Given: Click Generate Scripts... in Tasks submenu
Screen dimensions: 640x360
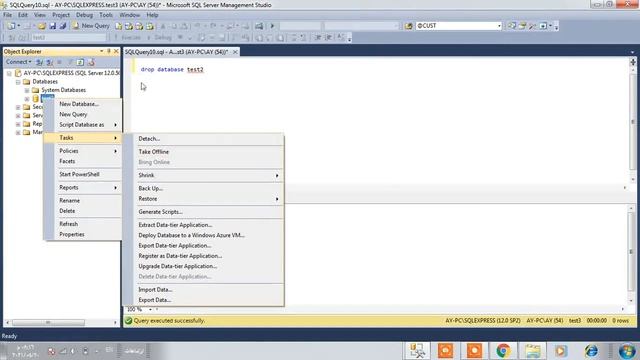Looking at the screenshot, I should point(203,212).
